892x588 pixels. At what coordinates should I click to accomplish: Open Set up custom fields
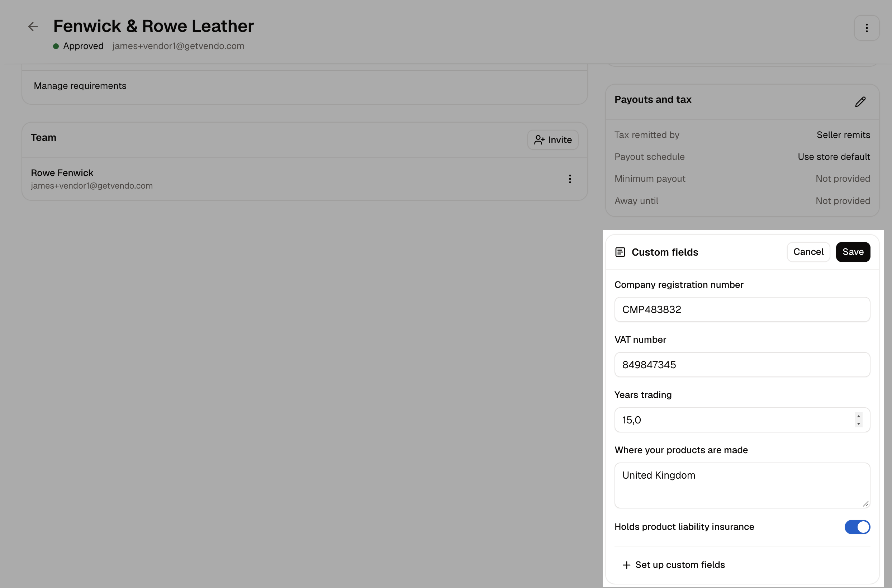(673, 565)
